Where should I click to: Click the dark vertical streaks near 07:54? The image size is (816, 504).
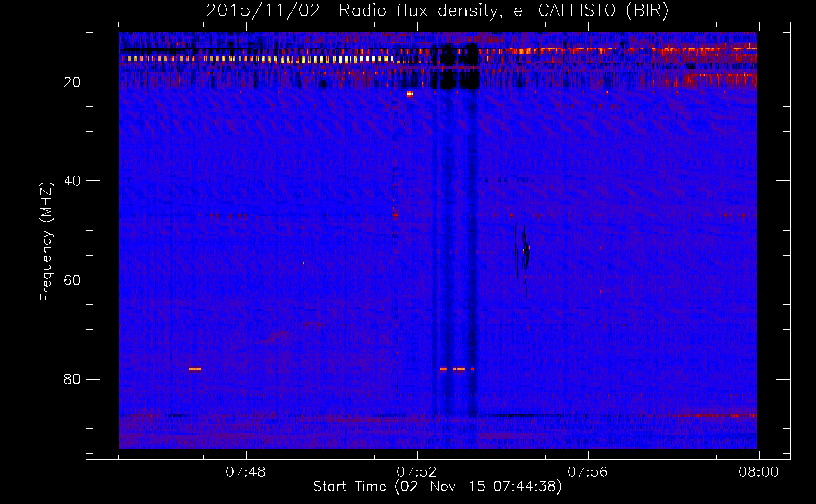click(x=522, y=257)
